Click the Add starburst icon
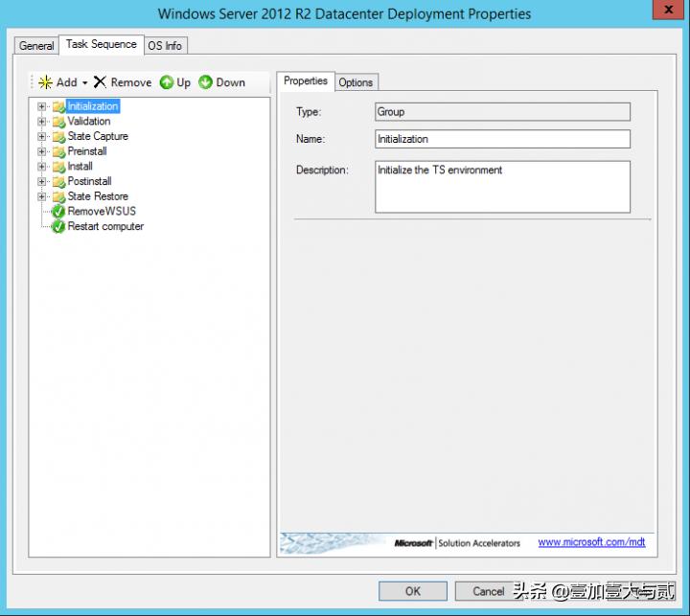The width and height of the screenshot is (690, 616). (x=45, y=82)
